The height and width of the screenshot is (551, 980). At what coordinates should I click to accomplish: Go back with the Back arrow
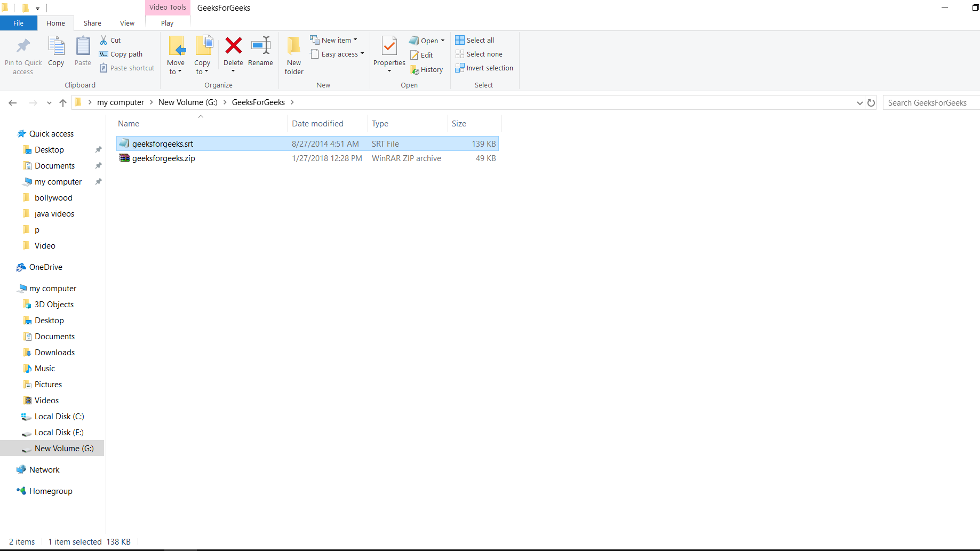(x=13, y=102)
